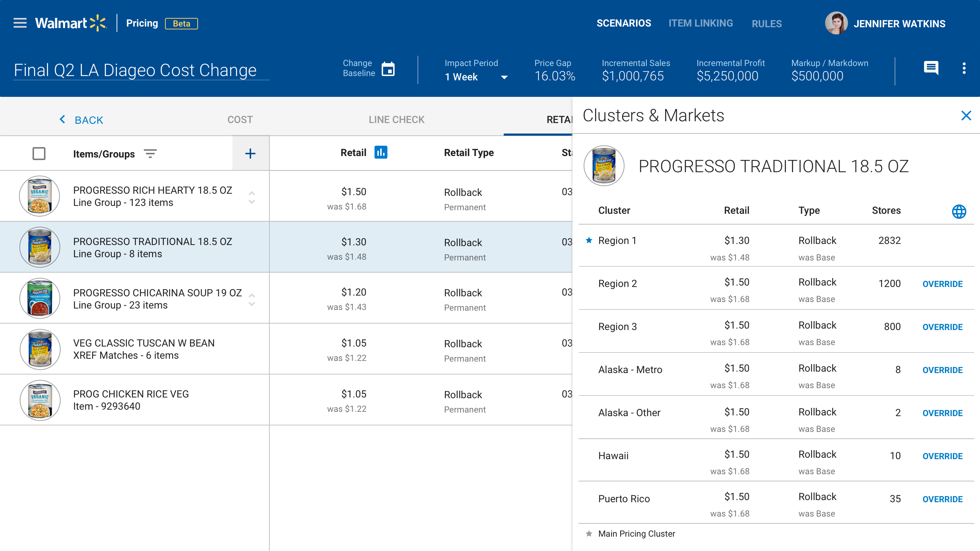The height and width of the screenshot is (551, 980).
Task: Click the chart icon next to Retail
Action: pos(381,152)
